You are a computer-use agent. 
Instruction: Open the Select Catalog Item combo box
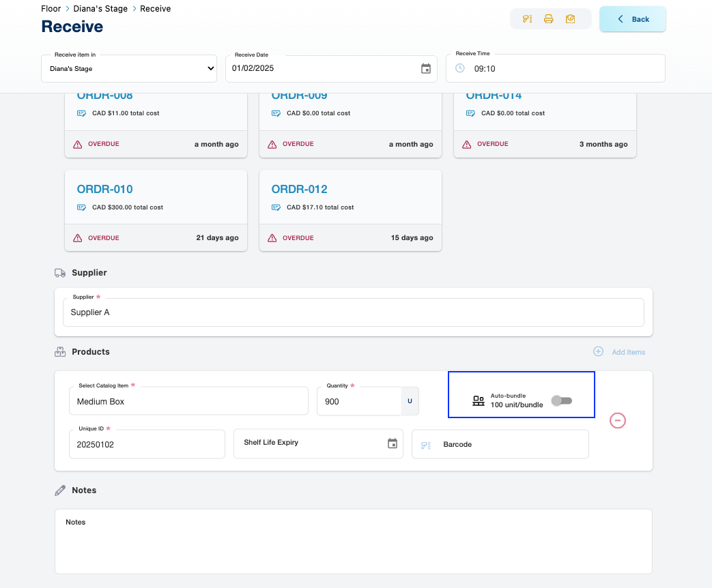(188, 402)
